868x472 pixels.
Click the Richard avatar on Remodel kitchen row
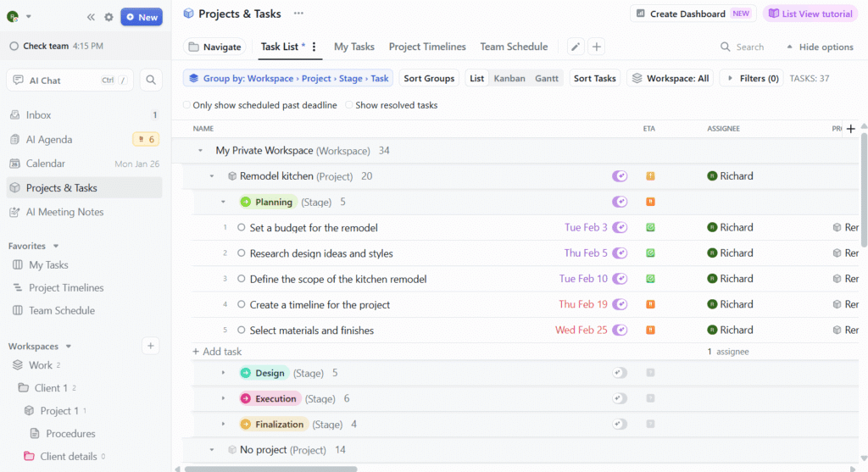712,176
